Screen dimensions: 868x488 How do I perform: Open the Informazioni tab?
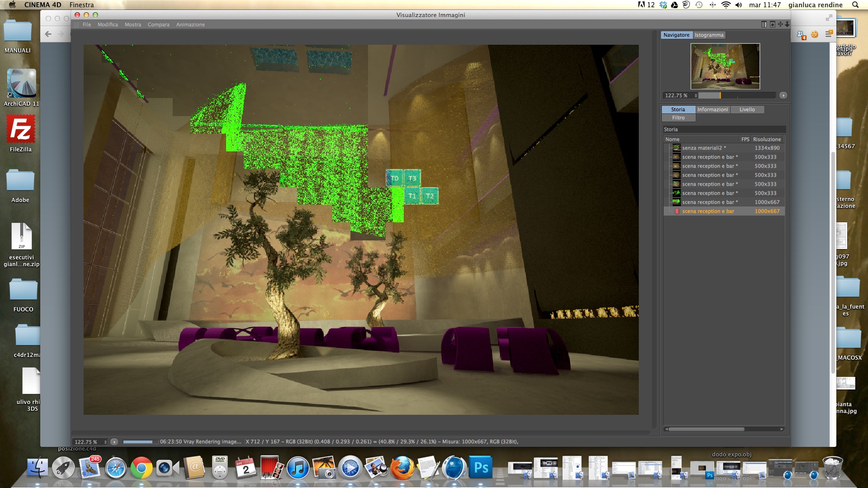coord(712,109)
